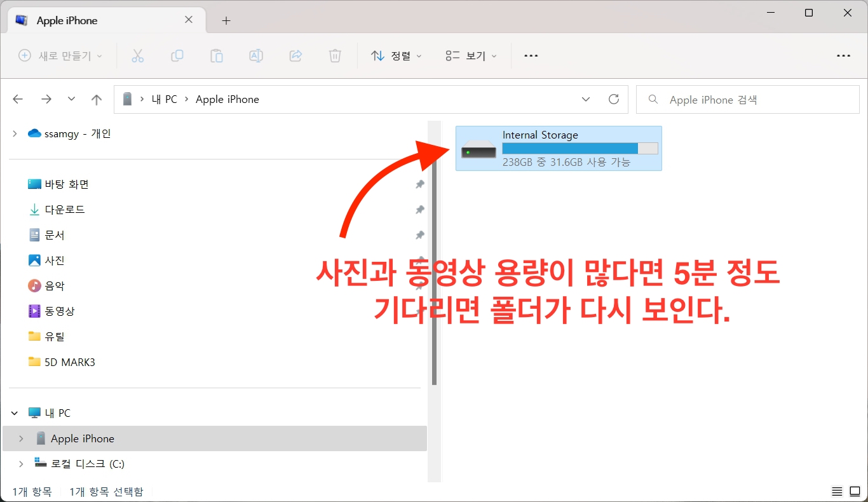Open the 5D MARK3 folder in sidebar
The width and height of the screenshot is (868, 502).
pos(62,362)
